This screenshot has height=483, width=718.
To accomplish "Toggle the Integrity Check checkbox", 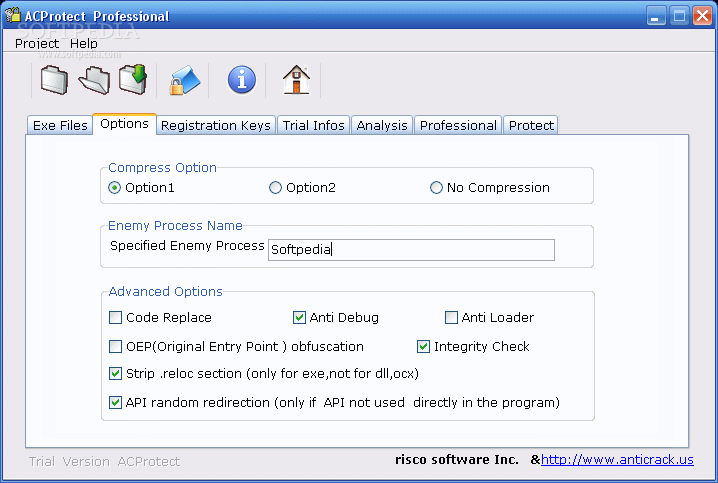I will pyautogui.click(x=424, y=347).
